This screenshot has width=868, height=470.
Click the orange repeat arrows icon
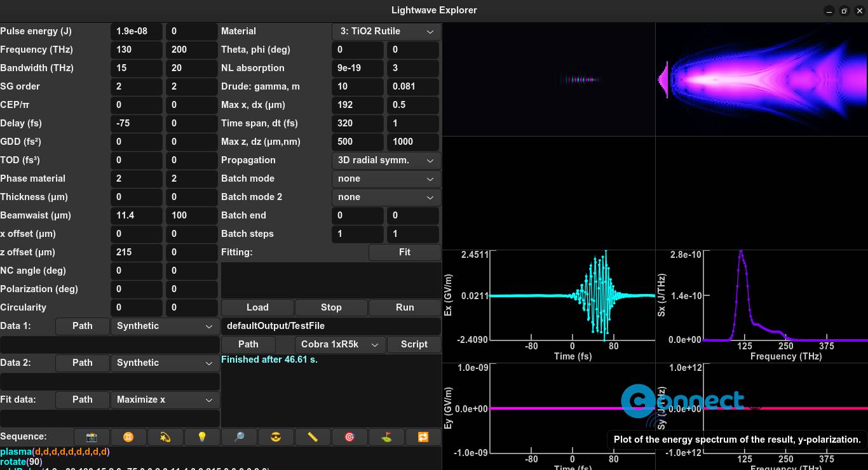[423, 437]
